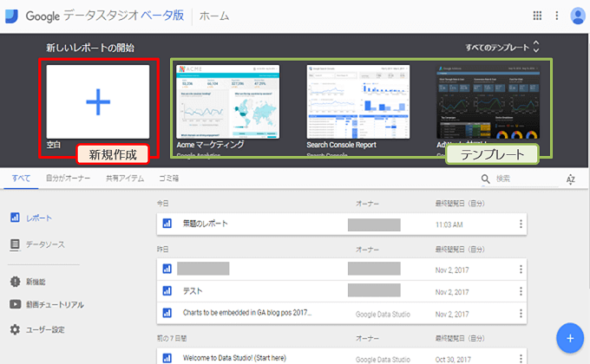Screen dimensions: 590x364
Task: Open the header three-dot options menu
Action: 557,16
